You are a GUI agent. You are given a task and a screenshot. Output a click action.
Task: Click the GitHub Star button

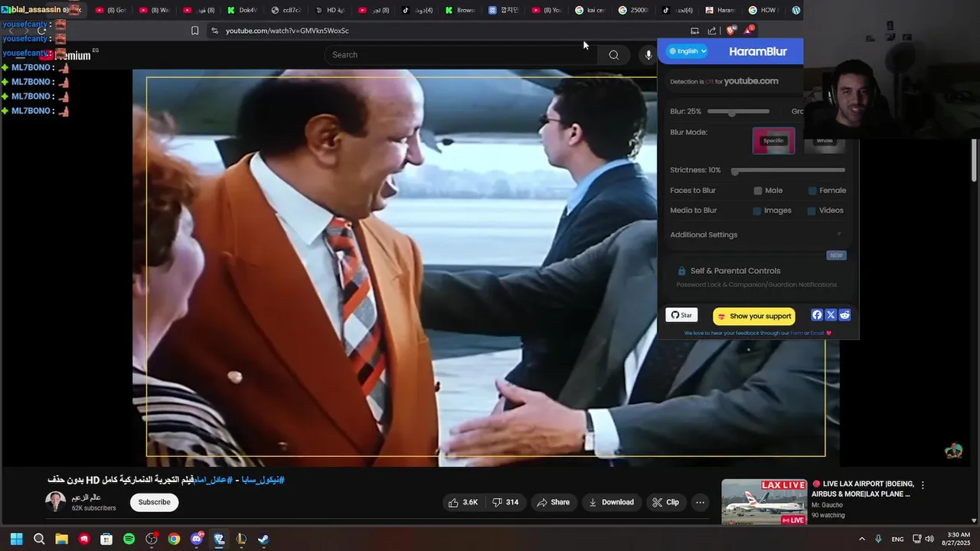[x=681, y=315]
